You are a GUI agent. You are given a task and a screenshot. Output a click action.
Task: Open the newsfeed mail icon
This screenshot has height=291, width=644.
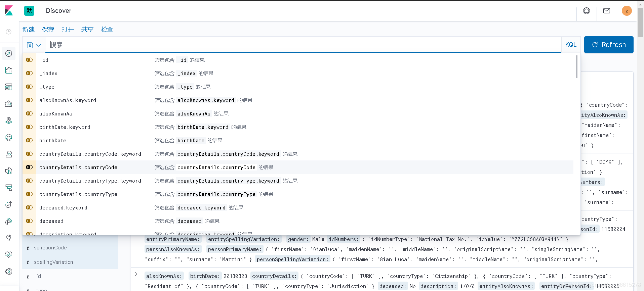(607, 11)
